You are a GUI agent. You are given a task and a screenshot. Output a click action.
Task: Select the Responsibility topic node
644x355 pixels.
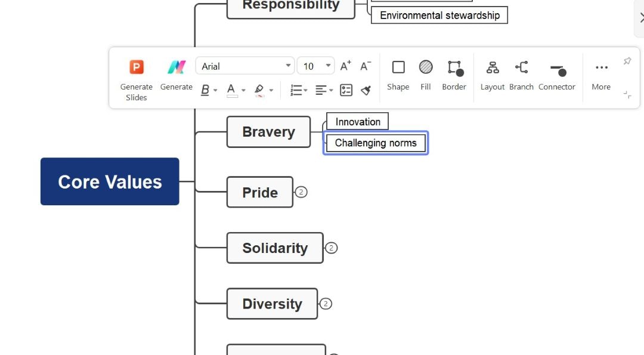pyautogui.click(x=291, y=8)
